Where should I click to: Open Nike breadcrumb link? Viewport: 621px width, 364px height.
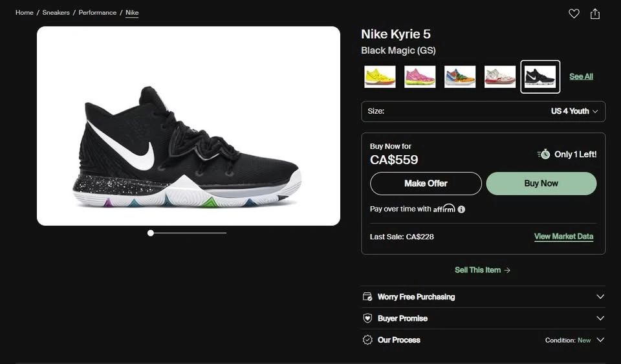[x=132, y=13]
